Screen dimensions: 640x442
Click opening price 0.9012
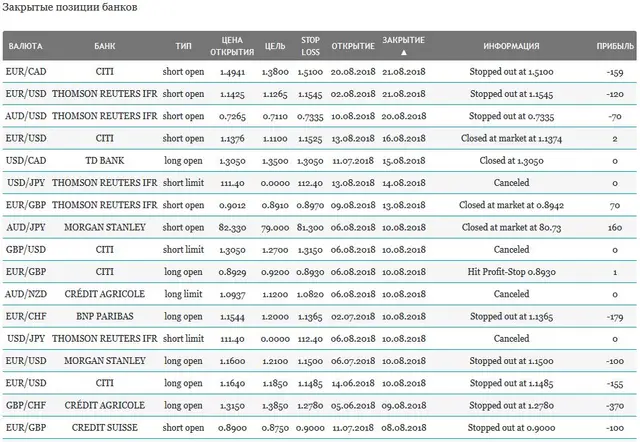[x=232, y=205]
